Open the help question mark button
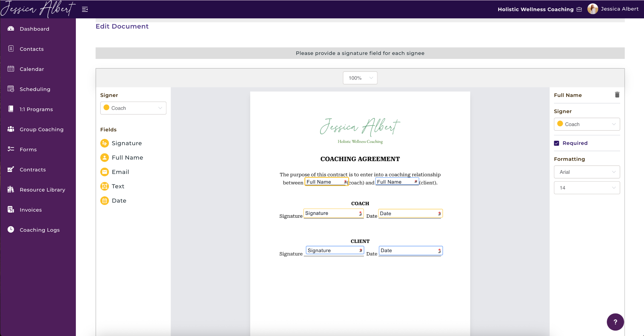This screenshot has height=336, width=644. [x=615, y=322]
